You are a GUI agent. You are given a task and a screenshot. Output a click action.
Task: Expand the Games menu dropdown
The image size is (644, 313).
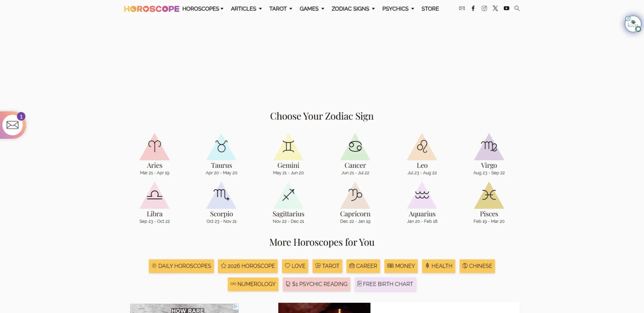[312, 9]
